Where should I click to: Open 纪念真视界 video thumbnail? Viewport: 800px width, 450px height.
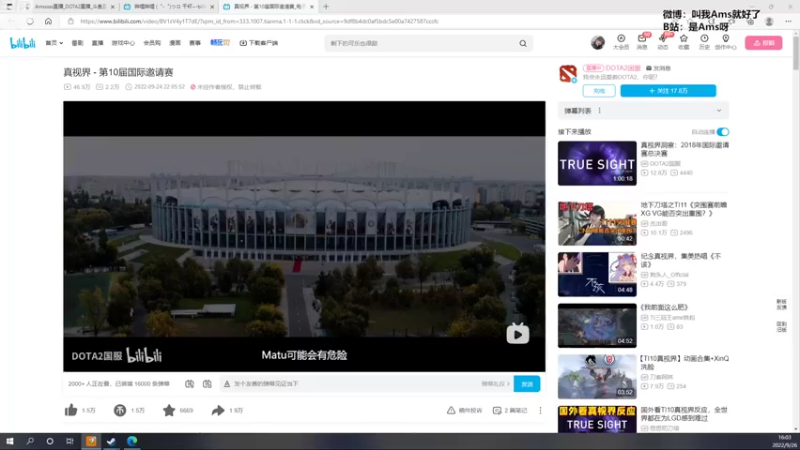(x=597, y=274)
